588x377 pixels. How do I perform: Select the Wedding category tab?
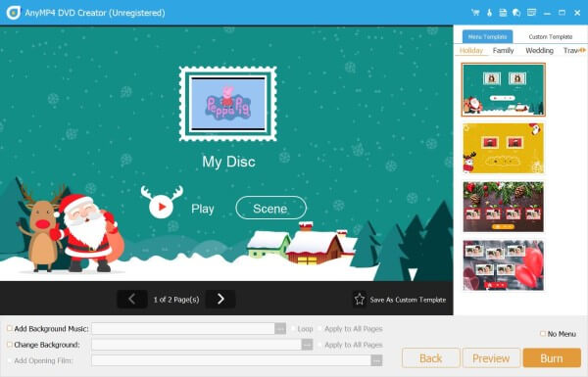click(x=539, y=50)
